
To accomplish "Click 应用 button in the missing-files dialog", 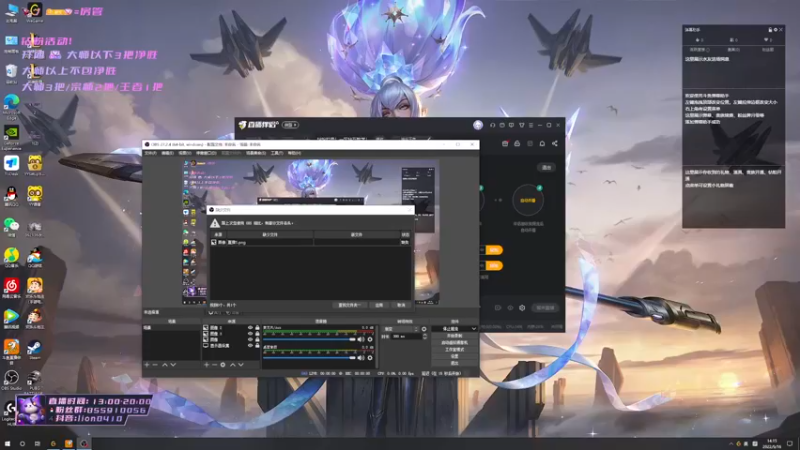I will click(379, 305).
